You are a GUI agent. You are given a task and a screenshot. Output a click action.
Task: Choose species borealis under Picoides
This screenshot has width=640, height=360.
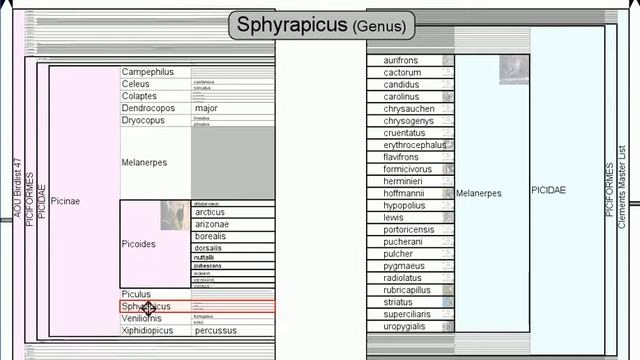pyautogui.click(x=233, y=237)
